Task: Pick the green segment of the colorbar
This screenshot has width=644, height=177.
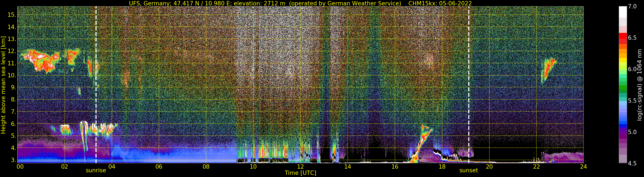Action: (623, 88)
